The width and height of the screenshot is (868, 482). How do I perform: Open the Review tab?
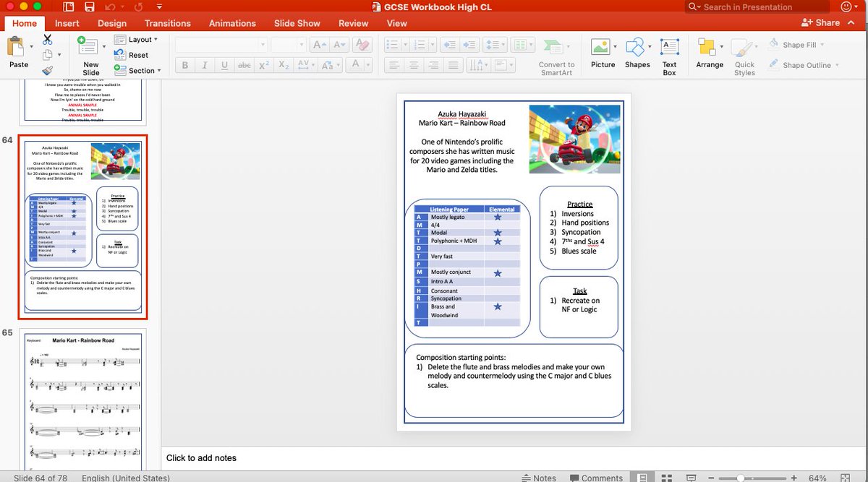(x=353, y=23)
